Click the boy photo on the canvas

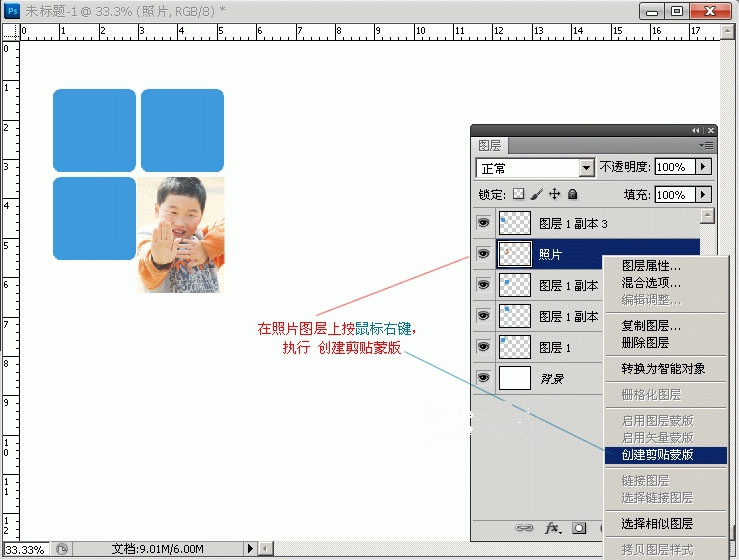pyautogui.click(x=181, y=235)
